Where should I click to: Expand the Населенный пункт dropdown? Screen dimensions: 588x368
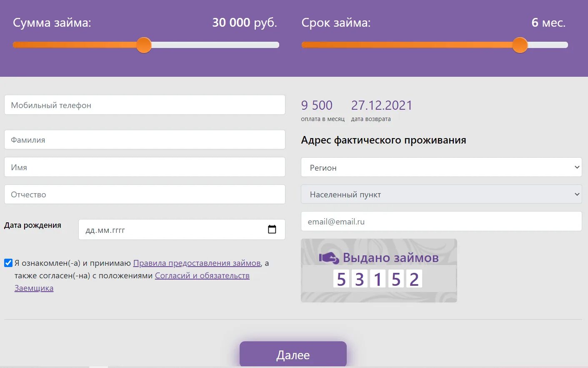click(x=441, y=194)
